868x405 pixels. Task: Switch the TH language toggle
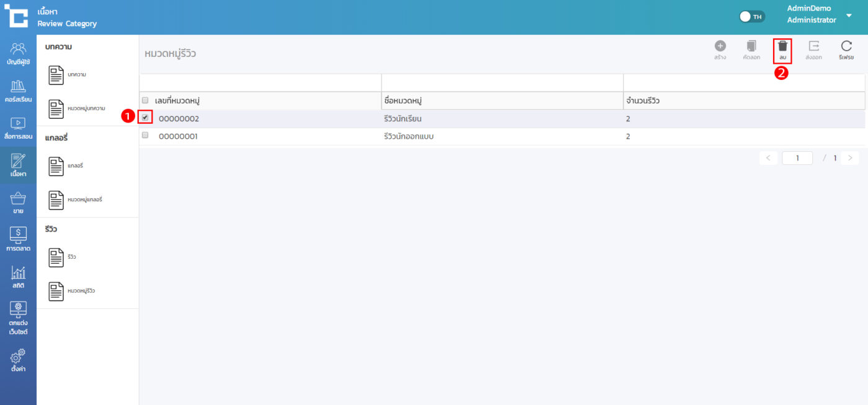(753, 17)
